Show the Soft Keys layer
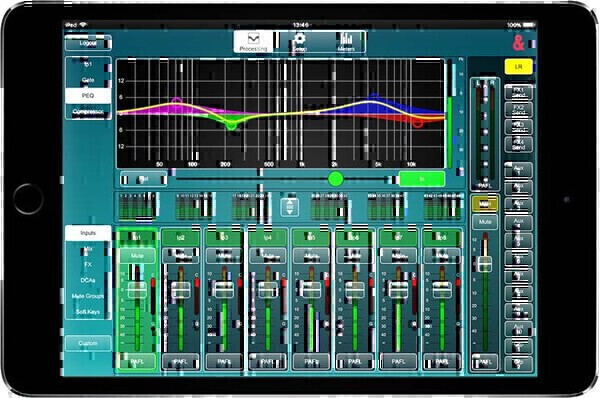Image resolution: width=600 pixels, height=398 pixels. 88,312
